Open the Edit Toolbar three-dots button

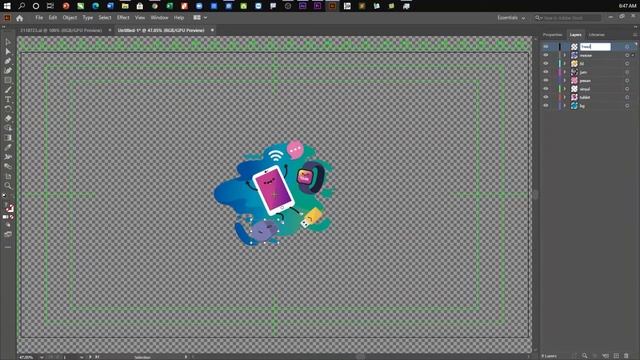click(x=8, y=247)
